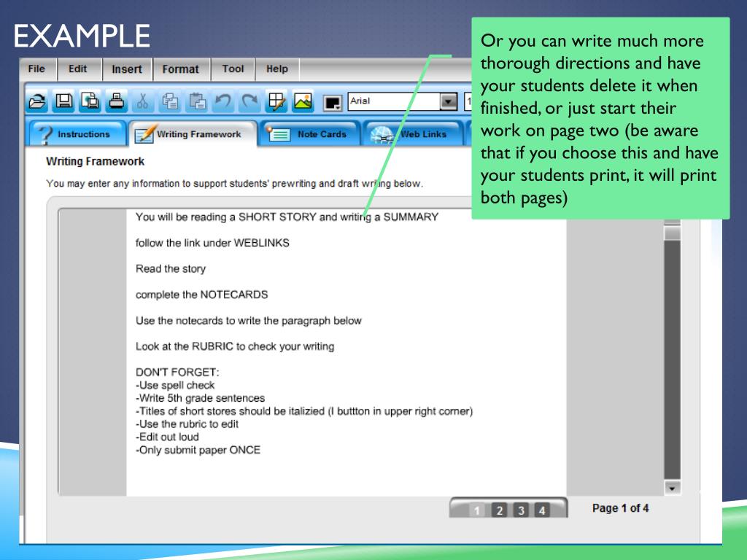
Task: Select the Writing Framework tab
Action: [x=193, y=134]
